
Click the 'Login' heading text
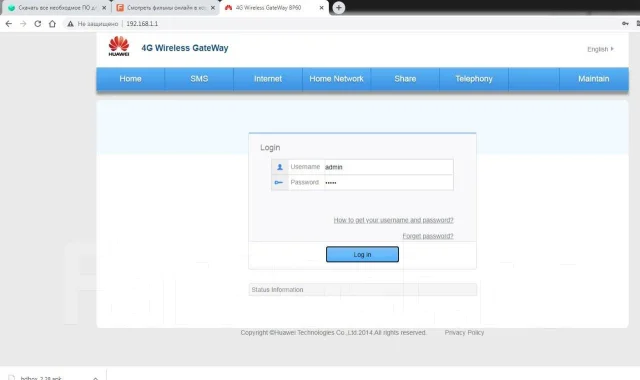tap(270, 147)
